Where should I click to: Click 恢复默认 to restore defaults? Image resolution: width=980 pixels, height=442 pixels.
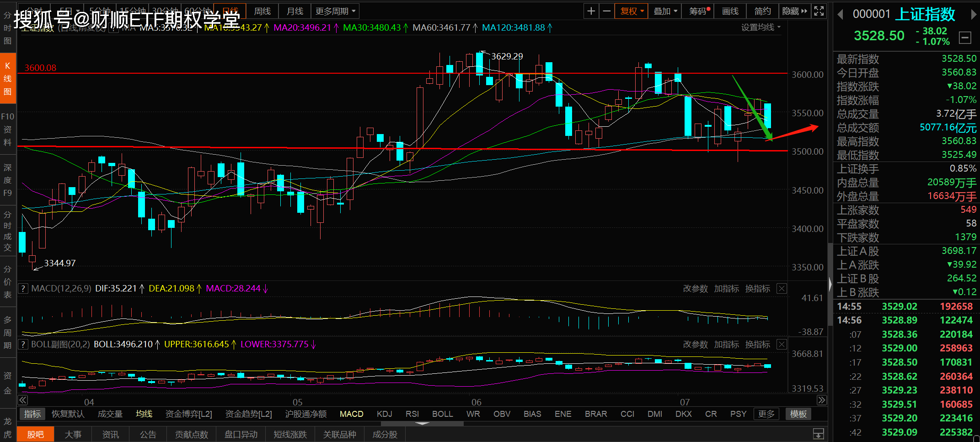tap(68, 414)
